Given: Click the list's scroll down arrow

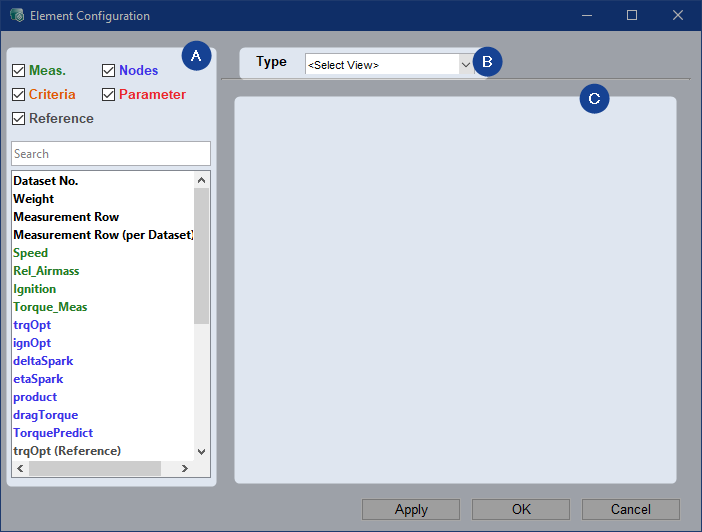Looking at the screenshot, I should (201, 452).
